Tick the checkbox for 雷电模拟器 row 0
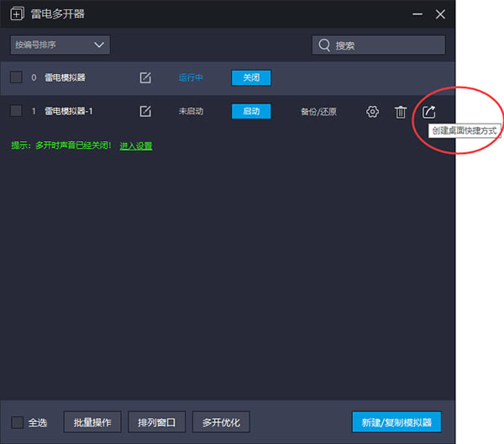This screenshot has width=504, height=444. coord(16,77)
